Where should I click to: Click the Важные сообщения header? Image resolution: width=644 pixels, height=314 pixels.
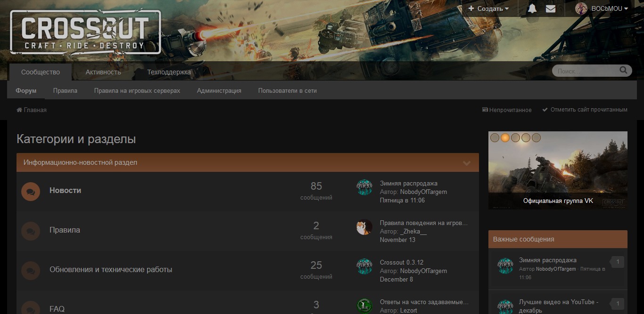pyautogui.click(x=558, y=239)
